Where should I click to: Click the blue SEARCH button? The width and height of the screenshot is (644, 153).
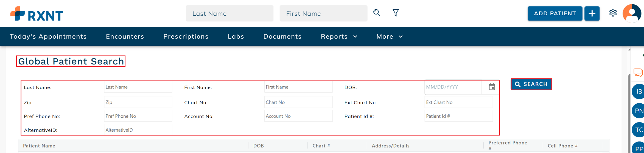pyautogui.click(x=531, y=84)
